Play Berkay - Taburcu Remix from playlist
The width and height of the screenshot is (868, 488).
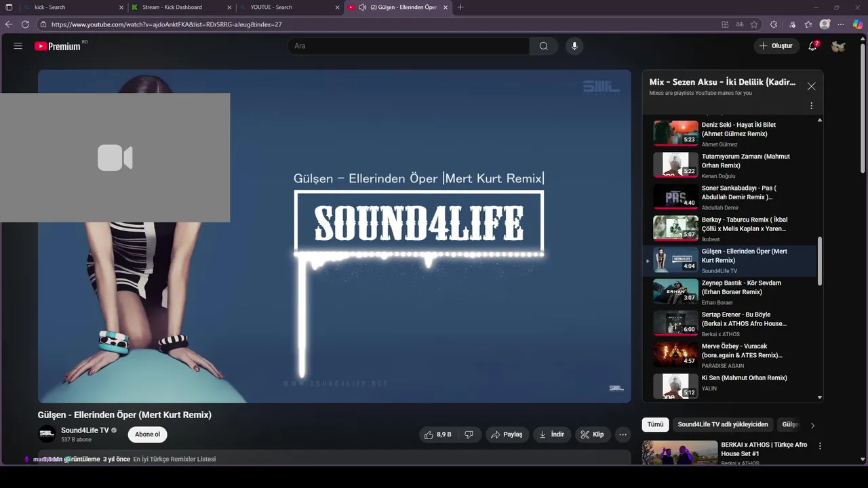730,229
